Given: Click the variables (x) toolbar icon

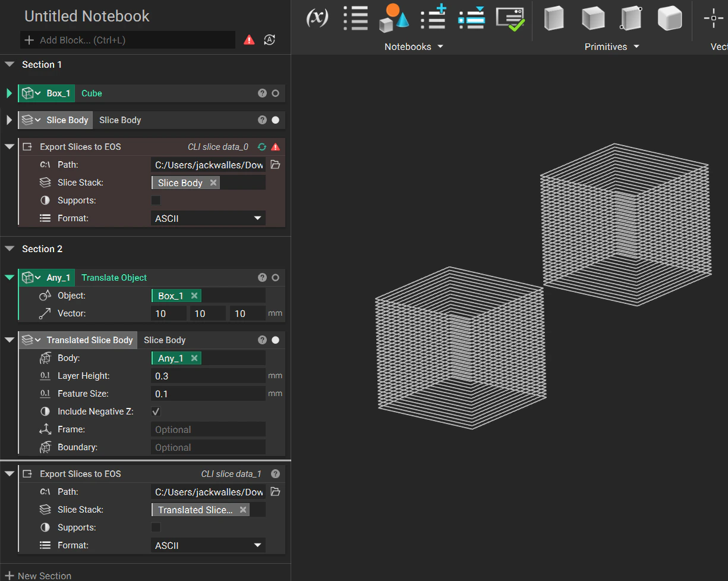Looking at the screenshot, I should point(317,18).
